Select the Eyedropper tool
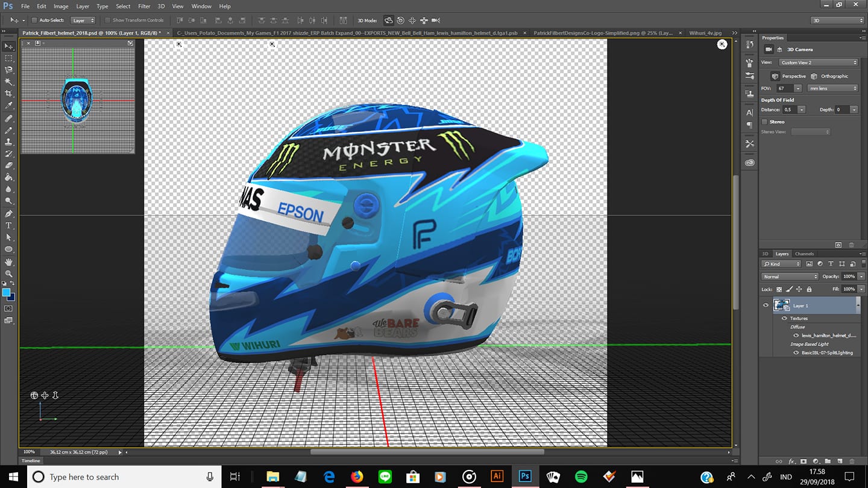868x488 pixels. pyautogui.click(x=8, y=106)
